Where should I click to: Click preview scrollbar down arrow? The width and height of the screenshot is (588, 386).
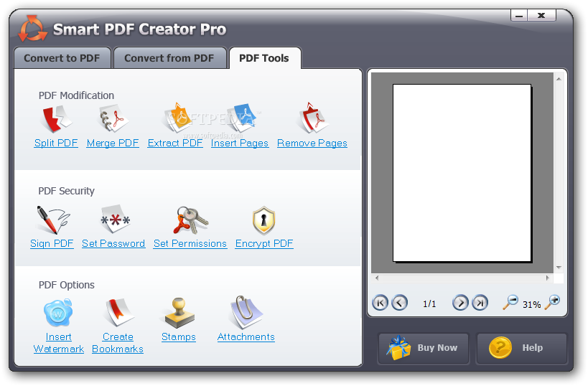tap(559, 268)
